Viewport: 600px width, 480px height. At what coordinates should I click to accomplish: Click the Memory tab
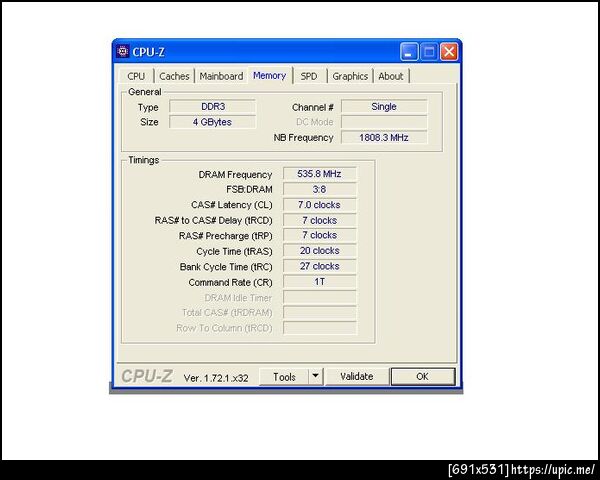click(269, 75)
